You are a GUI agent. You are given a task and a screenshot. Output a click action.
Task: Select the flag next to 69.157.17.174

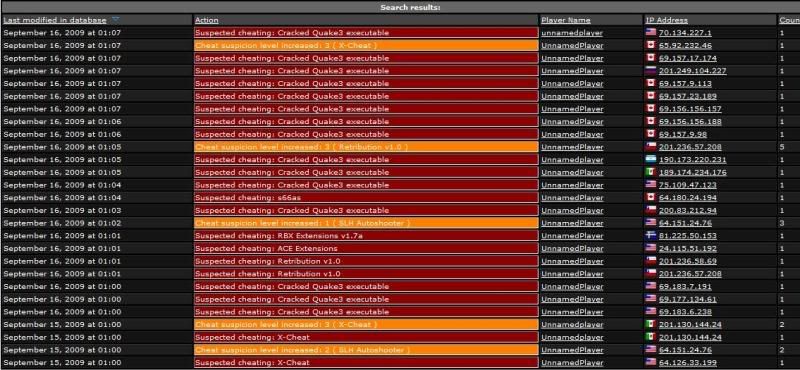point(651,58)
